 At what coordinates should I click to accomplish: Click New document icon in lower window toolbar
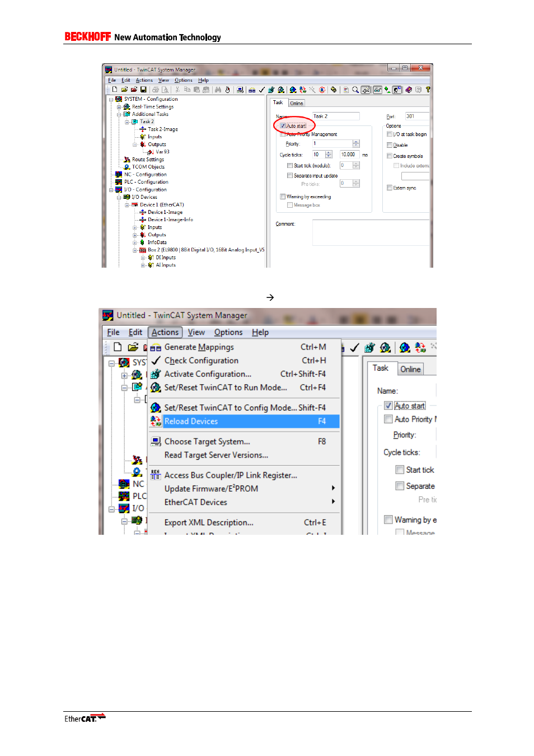(118, 347)
